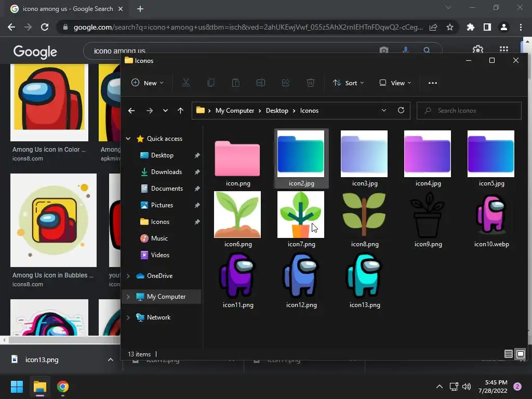This screenshot has height=399, width=532.
Task: Click File Explorer taskbar icon
Action: pos(39,387)
